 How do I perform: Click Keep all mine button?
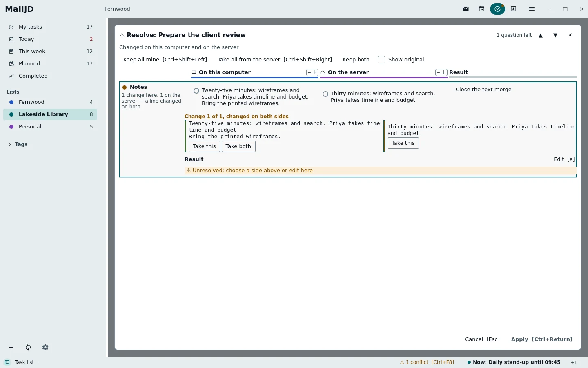point(165,60)
